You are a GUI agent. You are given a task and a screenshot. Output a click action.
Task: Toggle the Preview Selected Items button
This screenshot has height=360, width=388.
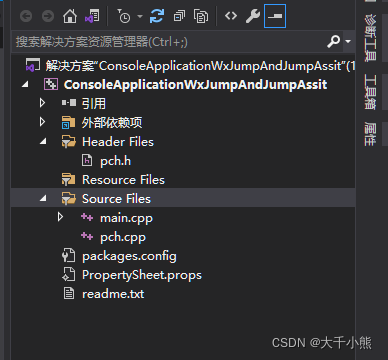click(x=275, y=16)
